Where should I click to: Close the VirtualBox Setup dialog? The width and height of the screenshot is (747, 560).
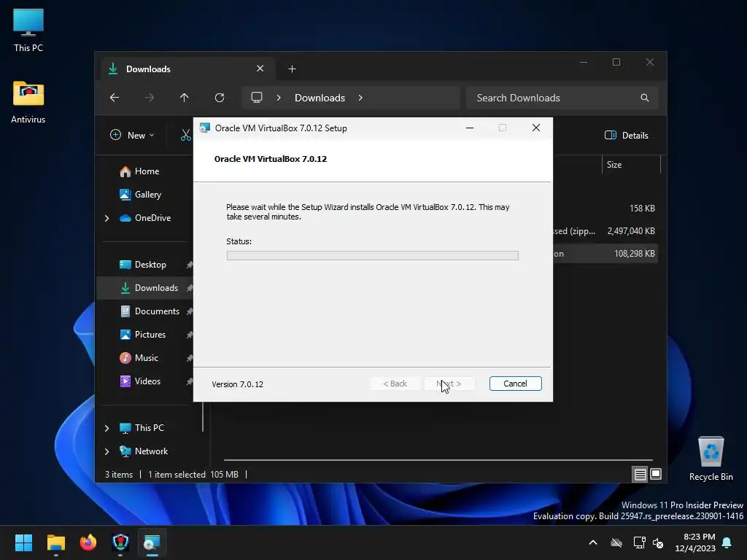point(536,128)
